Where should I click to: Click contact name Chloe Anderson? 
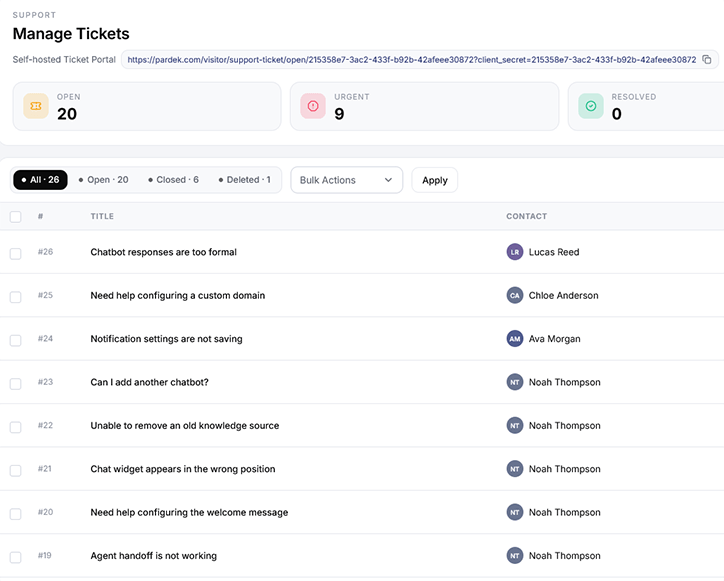563,296
